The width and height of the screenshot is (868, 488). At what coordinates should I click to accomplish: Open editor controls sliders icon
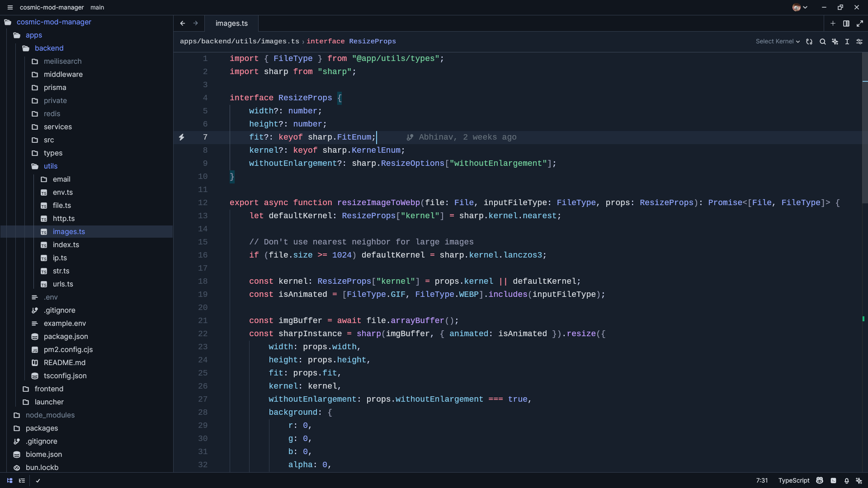point(859,41)
